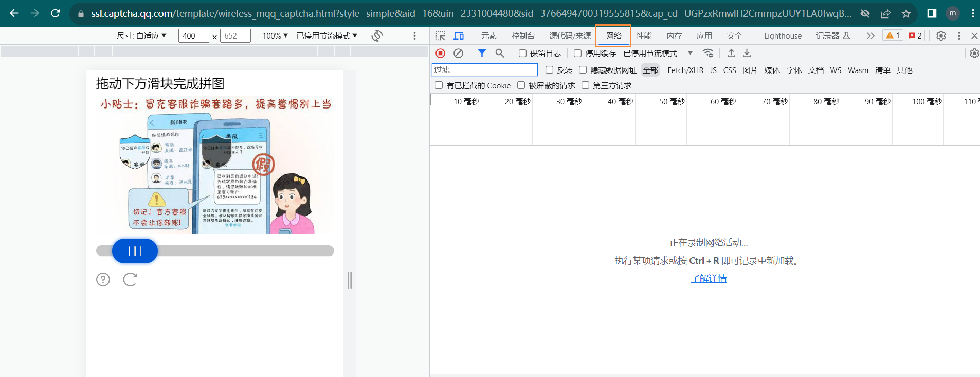Filter requests by Fetch/XHR
This screenshot has height=377, width=980.
tap(685, 70)
